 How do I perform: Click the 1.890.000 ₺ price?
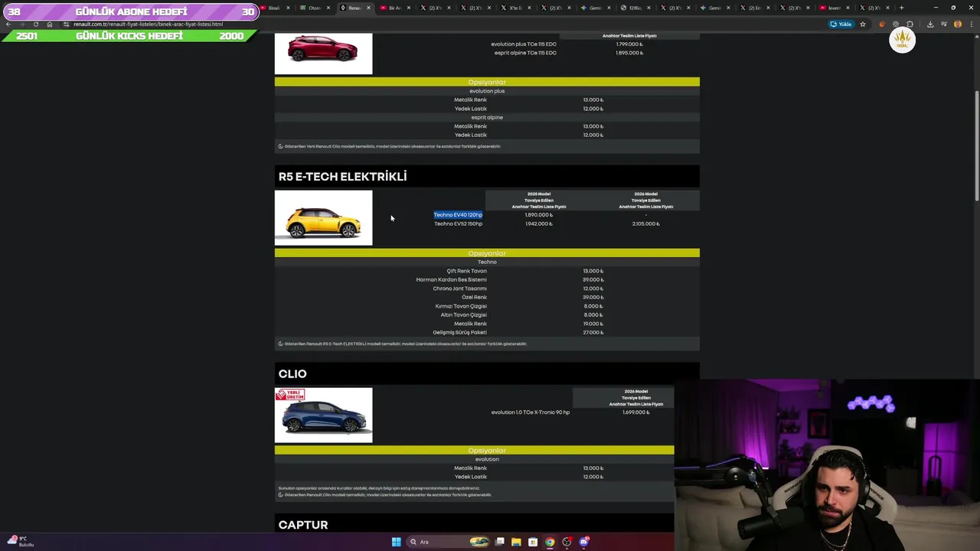[538, 215]
